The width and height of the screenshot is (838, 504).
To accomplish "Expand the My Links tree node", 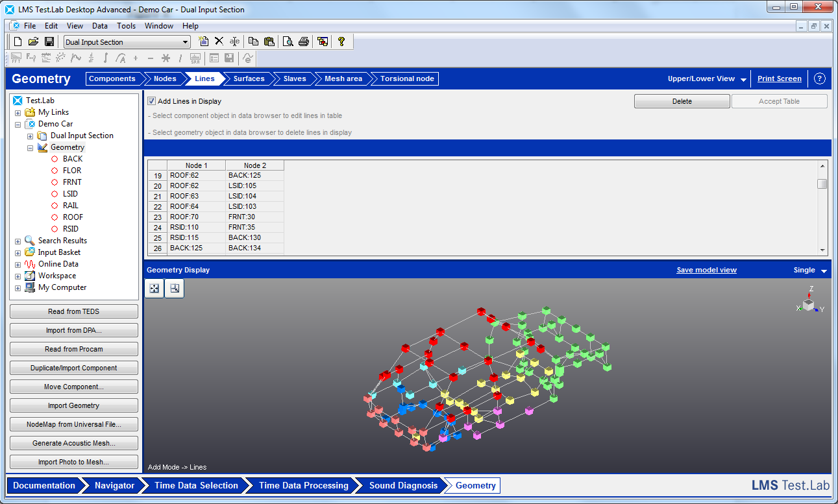I will point(18,112).
